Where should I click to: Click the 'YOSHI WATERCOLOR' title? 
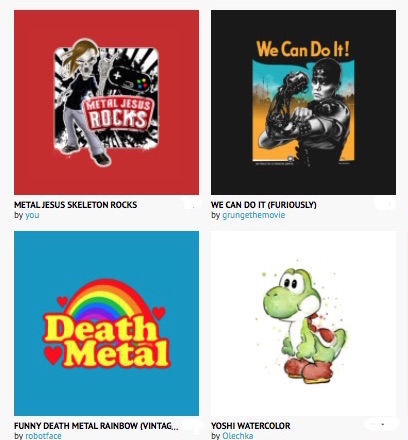pyautogui.click(x=250, y=426)
